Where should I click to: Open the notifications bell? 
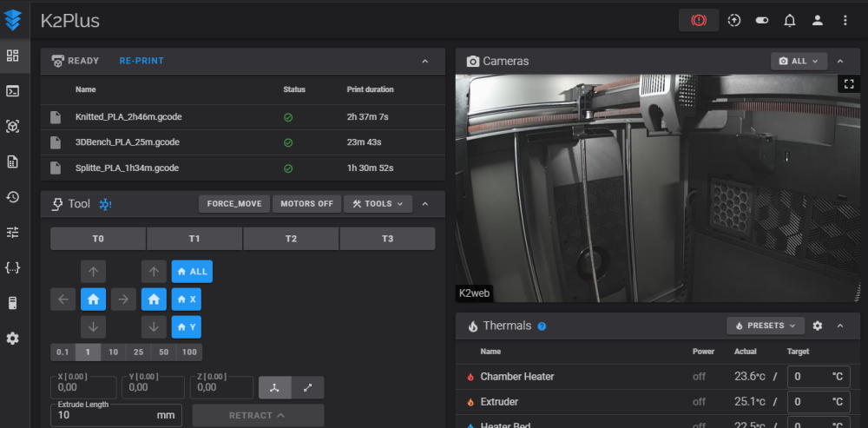(790, 20)
